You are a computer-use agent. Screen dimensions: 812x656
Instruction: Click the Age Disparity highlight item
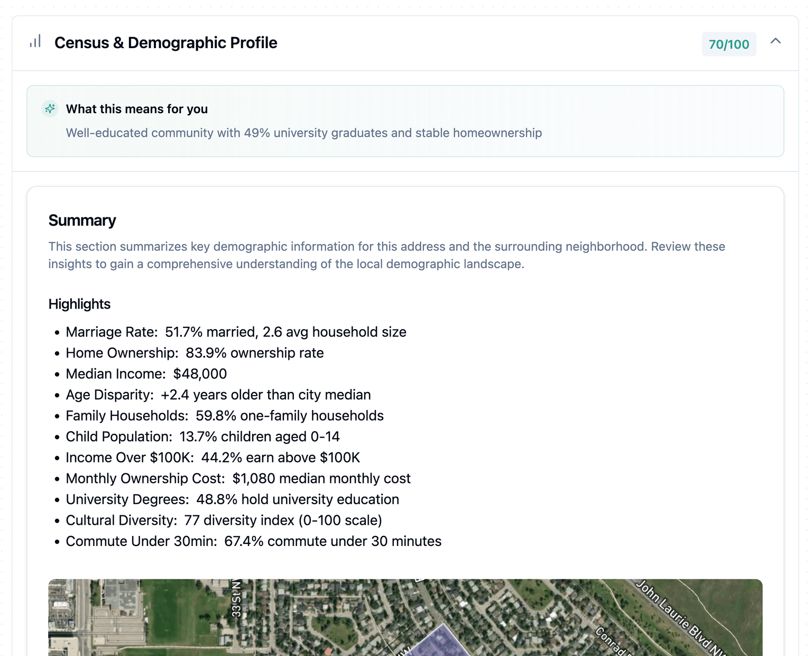tap(218, 395)
